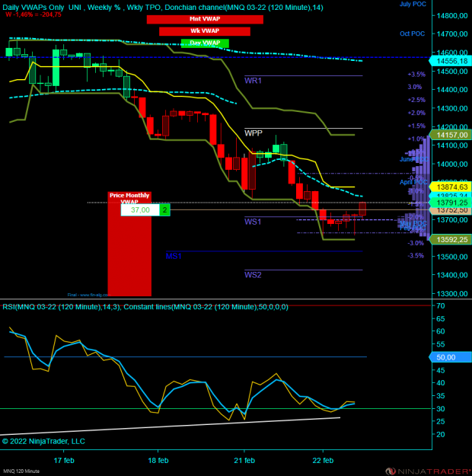Select the WS2 pivot level label

(x=253, y=275)
